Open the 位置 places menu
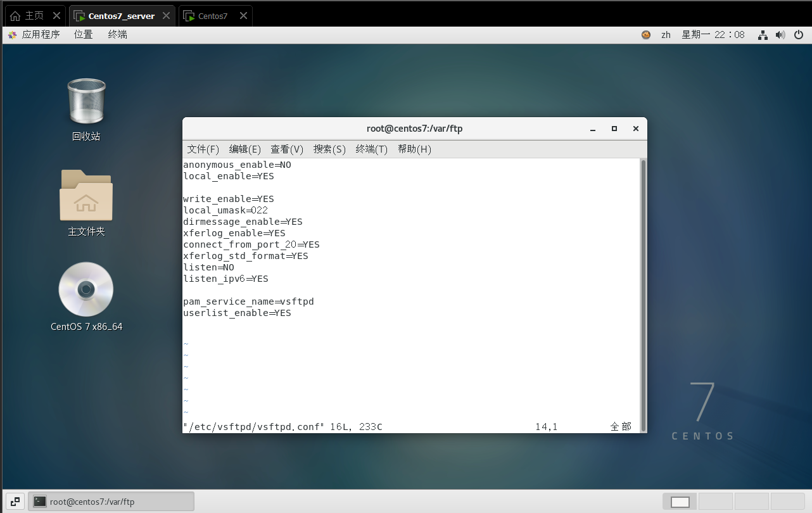812x513 pixels. point(84,35)
